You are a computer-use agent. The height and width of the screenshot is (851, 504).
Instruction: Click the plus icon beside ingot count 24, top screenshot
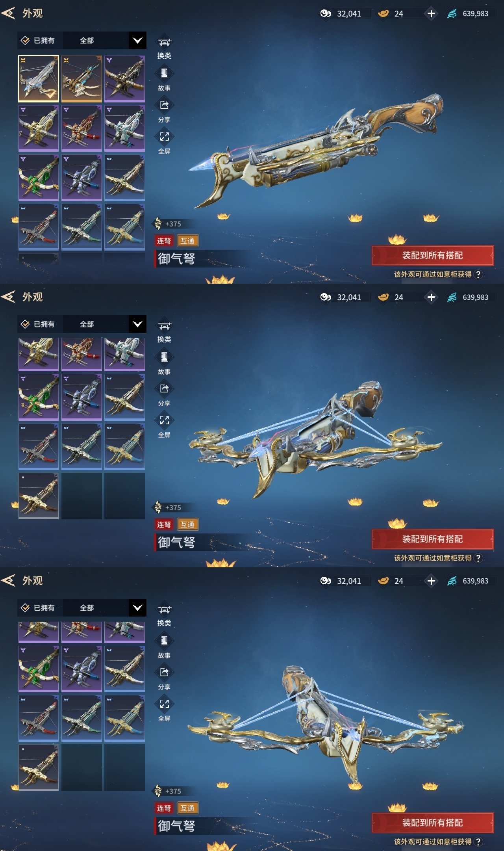[x=431, y=13]
